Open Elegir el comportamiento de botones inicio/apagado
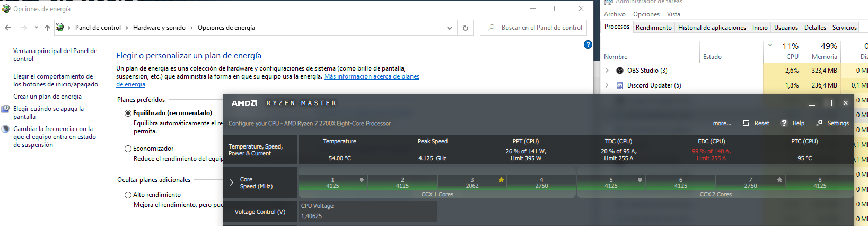 tap(56, 80)
